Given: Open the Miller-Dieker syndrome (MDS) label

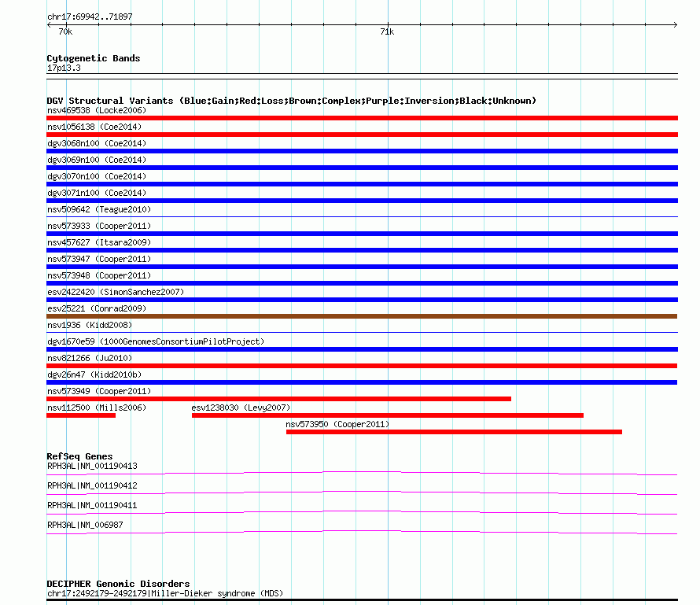Looking at the screenshot, I should (164, 593).
